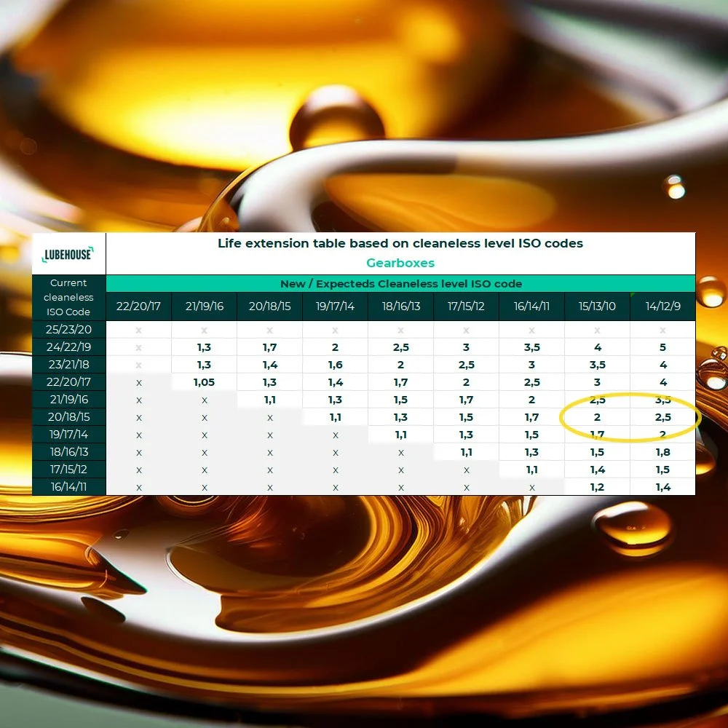728x728 pixels.
Task: Pick the value 1,1 in row 21/19/16
Action: coord(270,400)
